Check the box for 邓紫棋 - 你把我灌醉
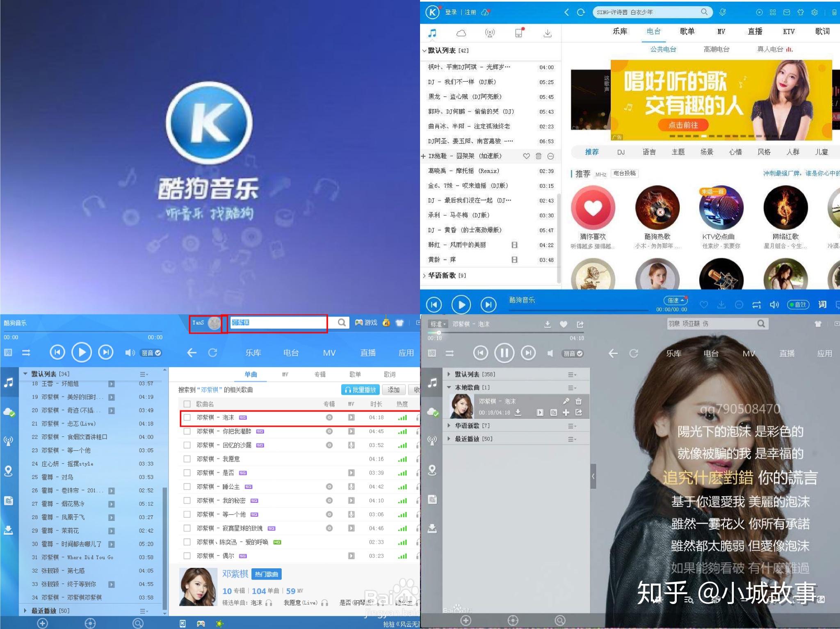The image size is (840, 629). pyautogui.click(x=187, y=431)
